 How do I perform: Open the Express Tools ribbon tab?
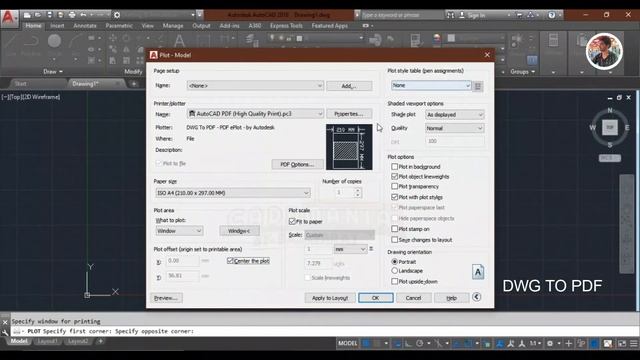286,26
